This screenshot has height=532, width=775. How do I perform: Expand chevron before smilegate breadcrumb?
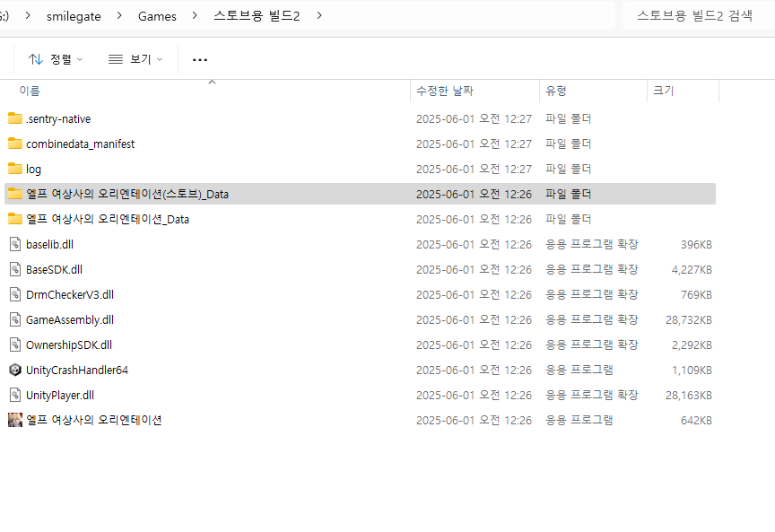coord(28,16)
